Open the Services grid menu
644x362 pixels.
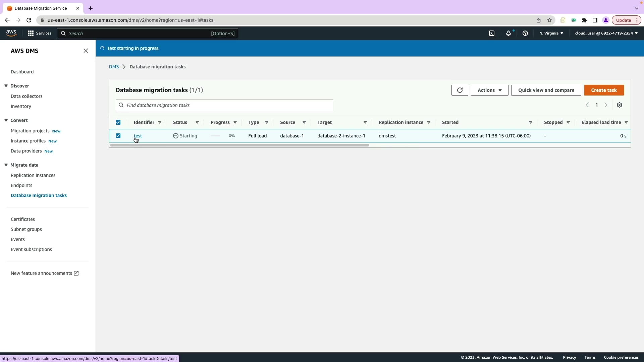click(x=40, y=33)
